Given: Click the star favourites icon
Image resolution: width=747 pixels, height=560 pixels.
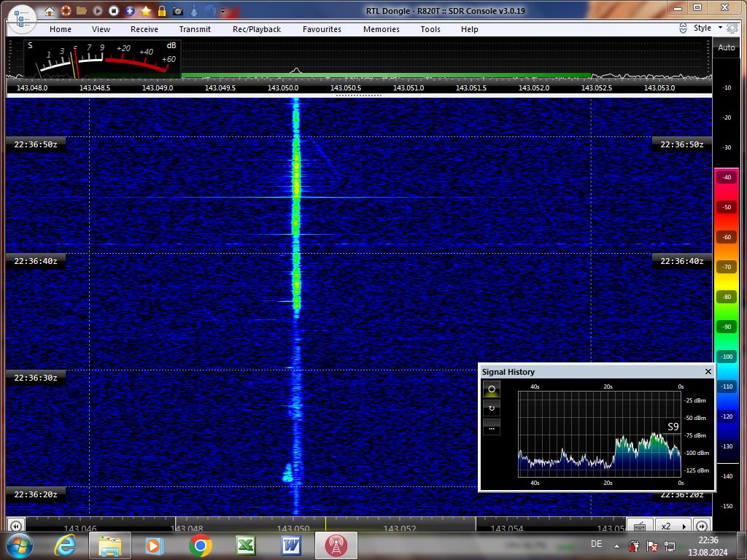Looking at the screenshot, I should 146,10.
